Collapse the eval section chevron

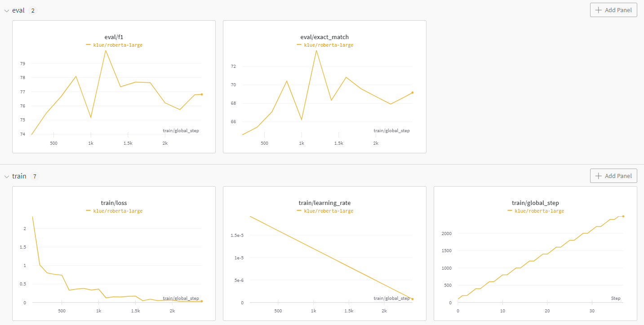pos(6,10)
